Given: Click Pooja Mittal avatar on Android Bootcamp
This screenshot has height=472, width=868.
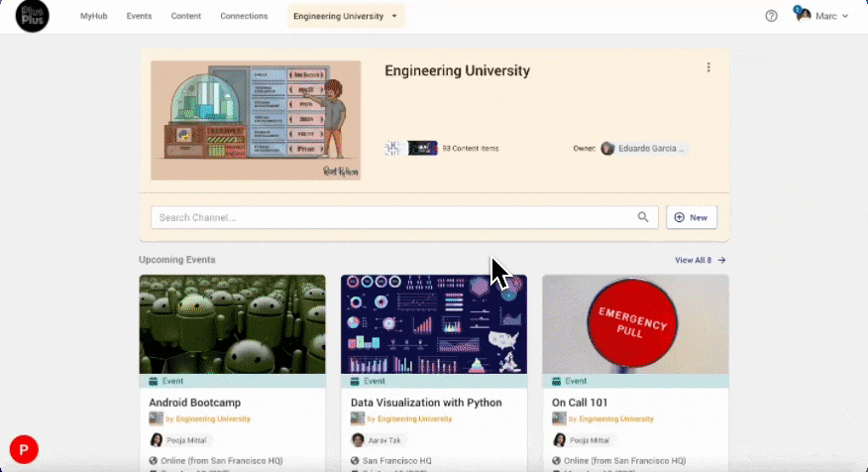Looking at the screenshot, I should (157, 440).
